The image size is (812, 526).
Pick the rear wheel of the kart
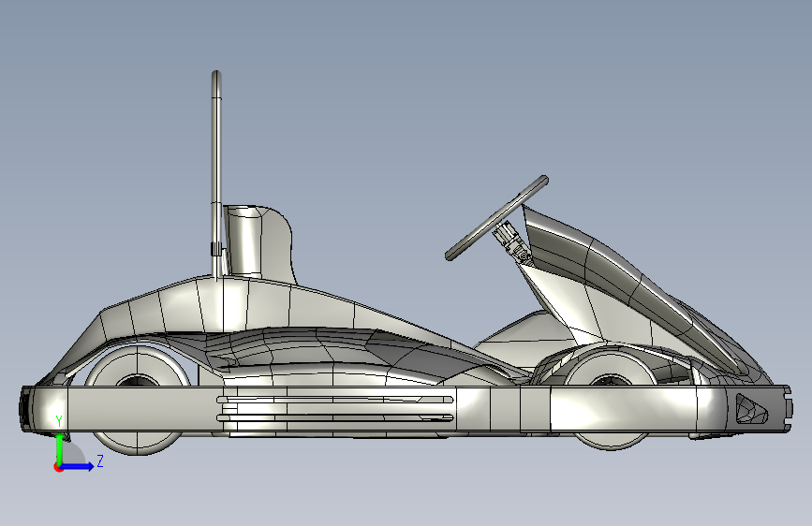coord(138,399)
